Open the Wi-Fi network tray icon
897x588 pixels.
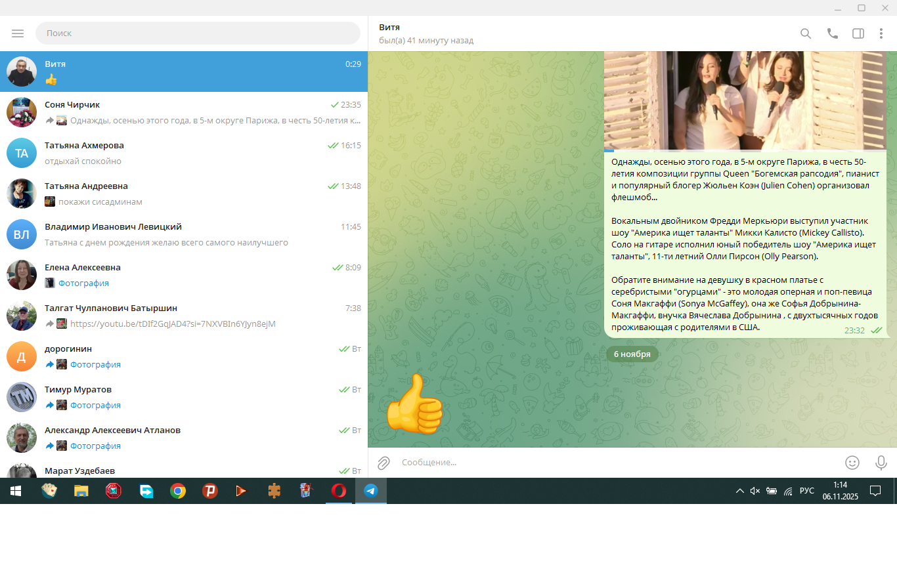(x=788, y=491)
